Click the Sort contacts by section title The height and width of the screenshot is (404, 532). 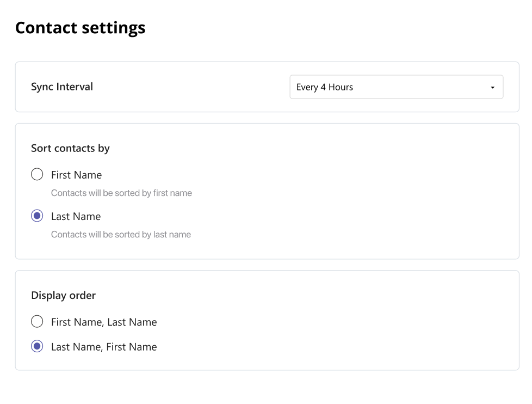pos(70,148)
